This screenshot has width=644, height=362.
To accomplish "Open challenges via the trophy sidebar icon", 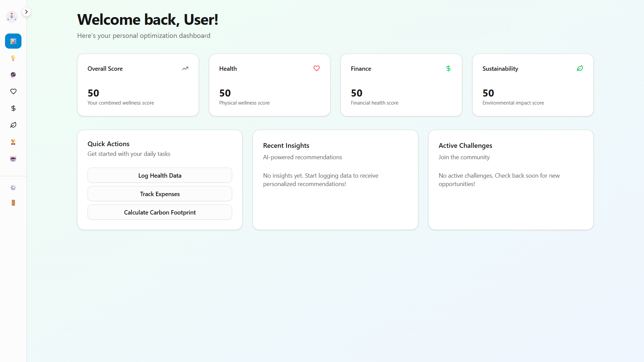I will (x=13, y=142).
